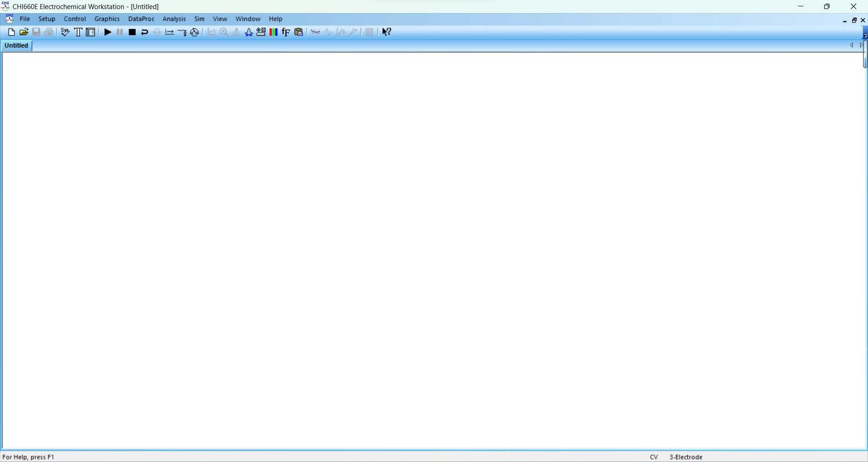The width and height of the screenshot is (868, 462).
Task: Minimize the inner Untitled document window
Action: tap(846, 20)
